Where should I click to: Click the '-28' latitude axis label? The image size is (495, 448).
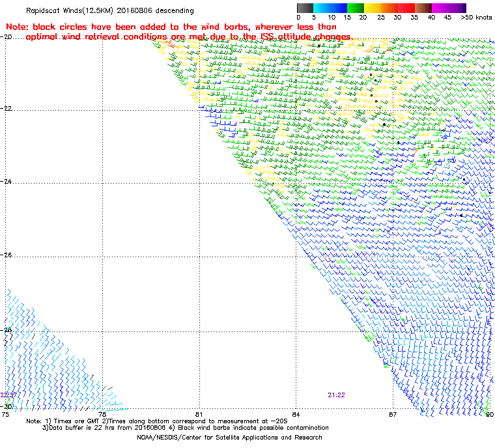6,330
